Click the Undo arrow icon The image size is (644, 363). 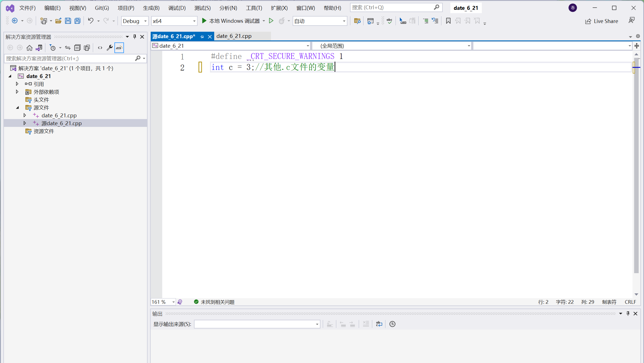coord(91,21)
